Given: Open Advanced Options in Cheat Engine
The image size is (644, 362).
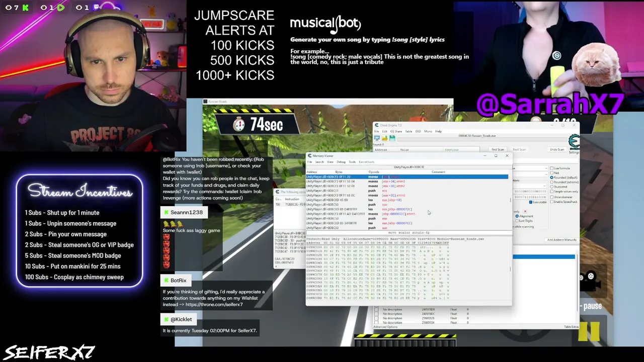Looking at the screenshot, I should [x=385, y=327].
